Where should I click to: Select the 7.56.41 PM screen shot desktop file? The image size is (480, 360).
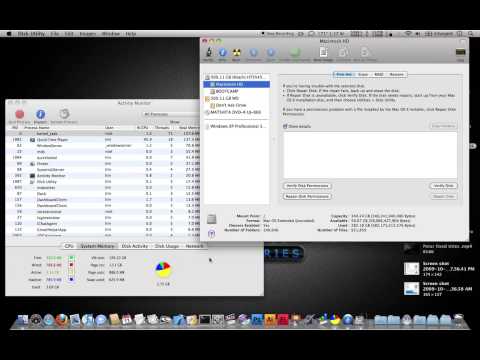439,269
